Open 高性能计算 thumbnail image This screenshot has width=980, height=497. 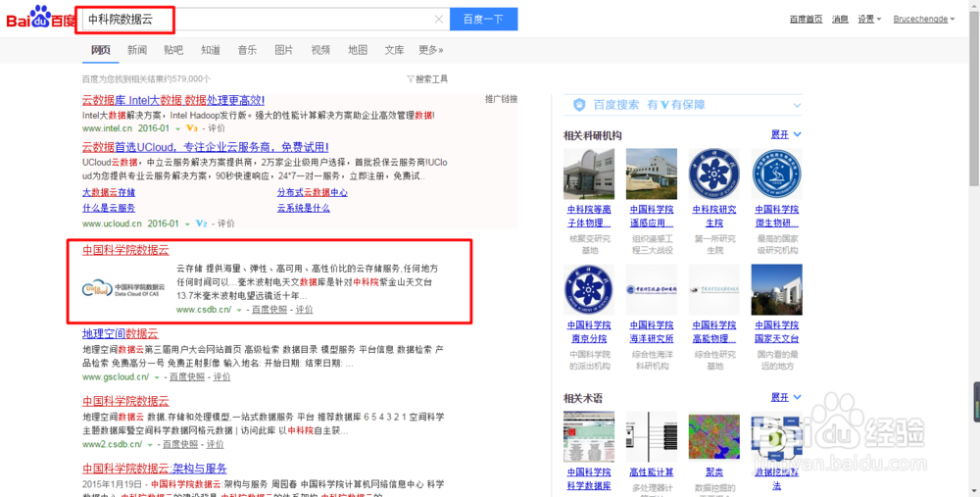[x=652, y=436]
